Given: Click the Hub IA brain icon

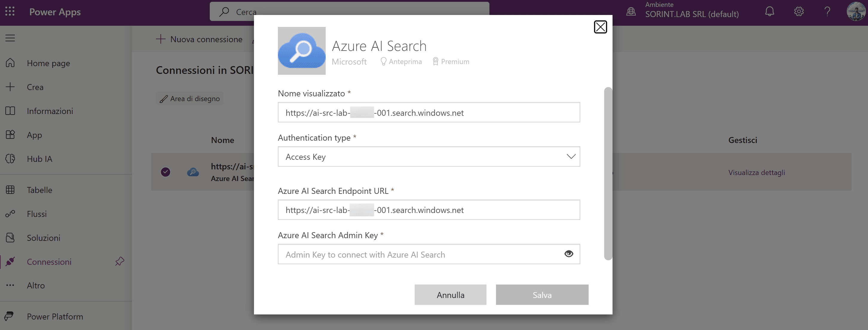Looking at the screenshot, I should click(x=10, y=159).
